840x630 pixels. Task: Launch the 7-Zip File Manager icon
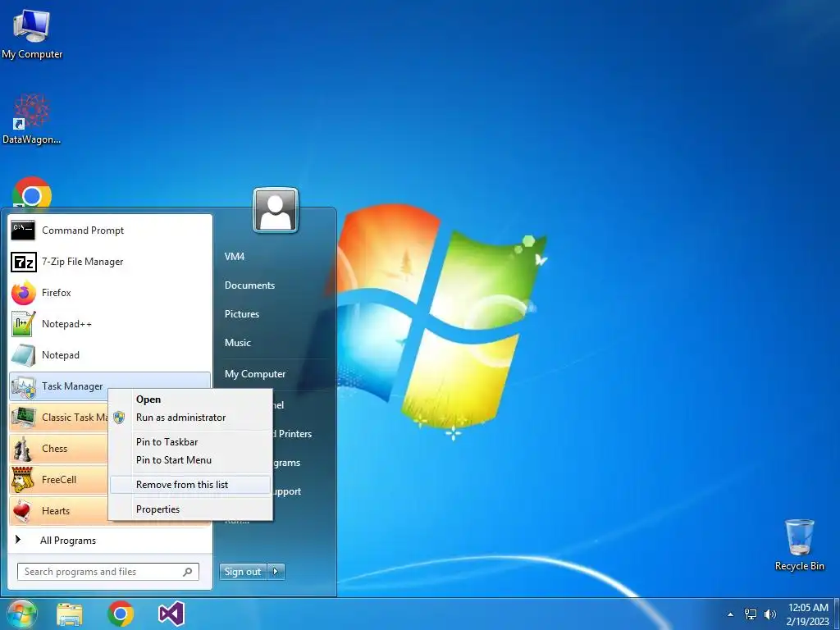(23, 262)
